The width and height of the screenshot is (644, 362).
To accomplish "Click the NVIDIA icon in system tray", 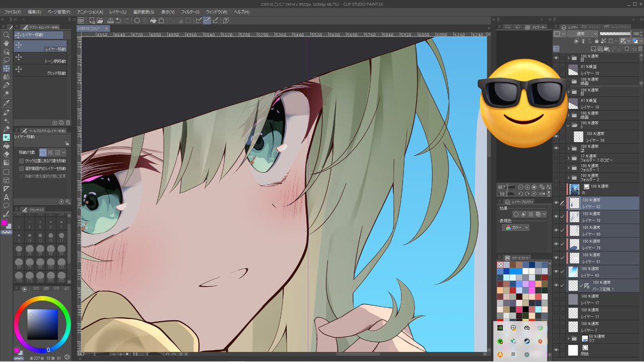I will coord(500,328).
